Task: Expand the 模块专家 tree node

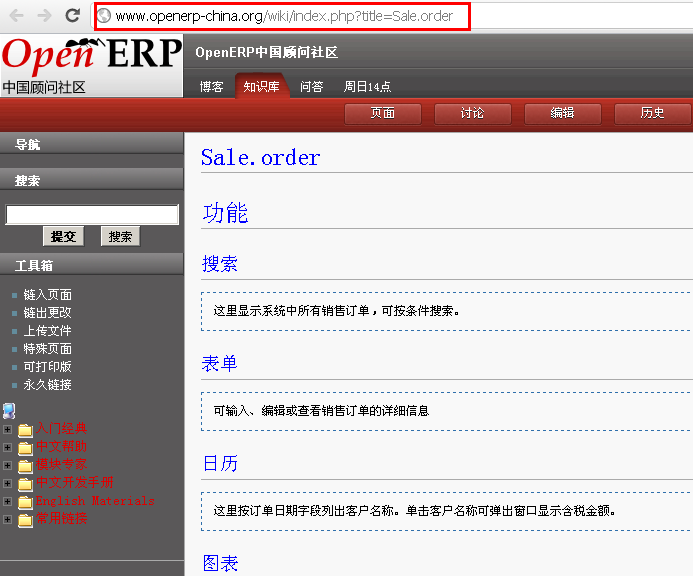Action: 8,465
